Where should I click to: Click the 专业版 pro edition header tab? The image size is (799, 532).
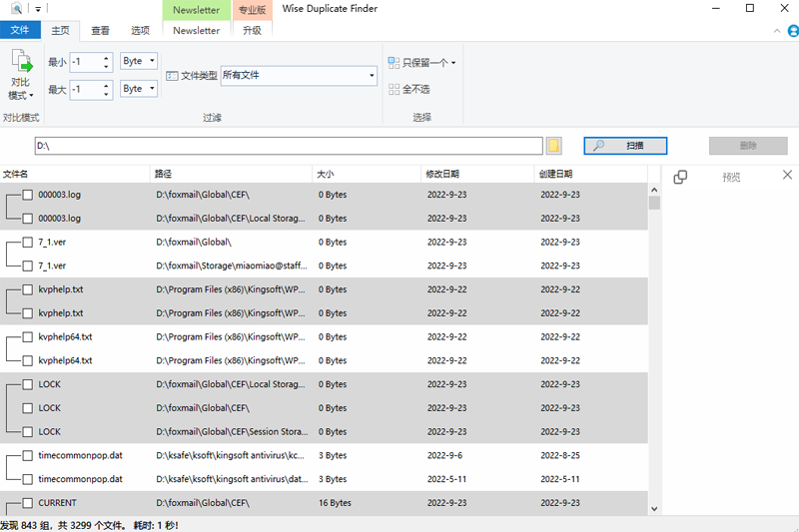pyautogui.click(x=253, y=10)
